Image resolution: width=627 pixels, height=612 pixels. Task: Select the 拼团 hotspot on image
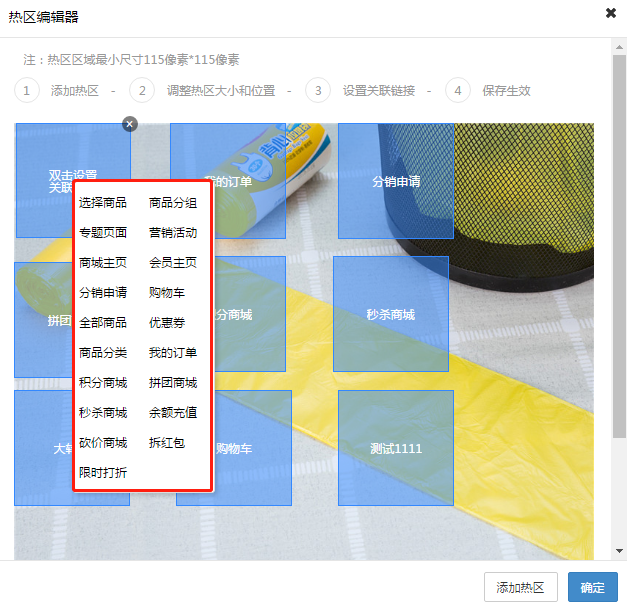pyautogui.click(x=43, y=320)
